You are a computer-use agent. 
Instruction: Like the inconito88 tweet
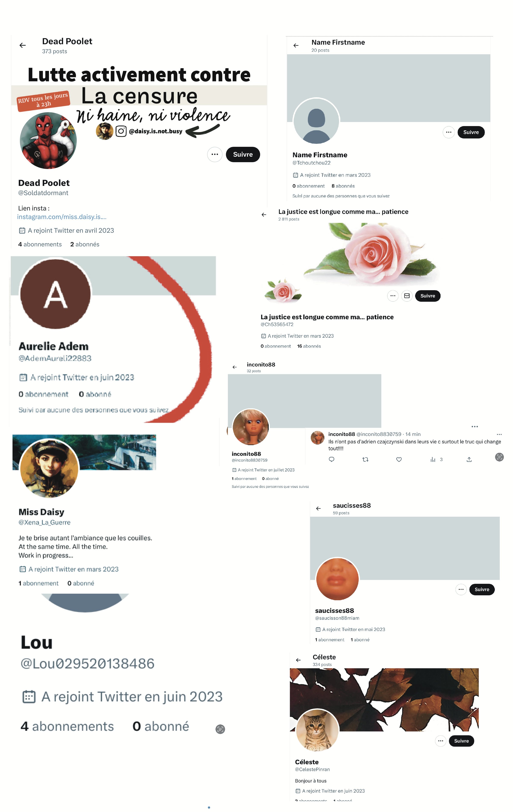[x=399, y=459]
